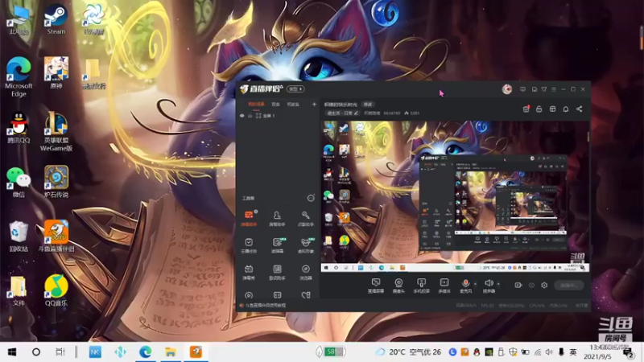Click the room number 6634769
This screenshot has height=362, width=644.
click(391, 113)
